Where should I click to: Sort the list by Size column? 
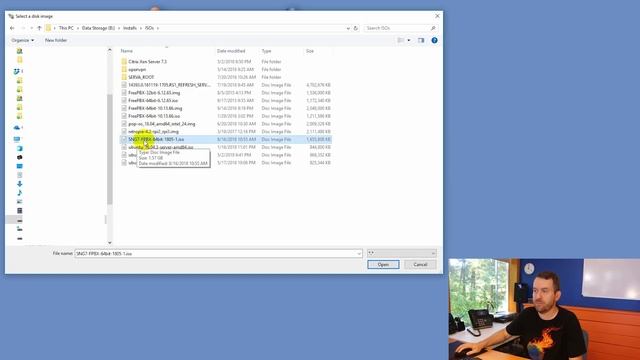click(310, 51)
